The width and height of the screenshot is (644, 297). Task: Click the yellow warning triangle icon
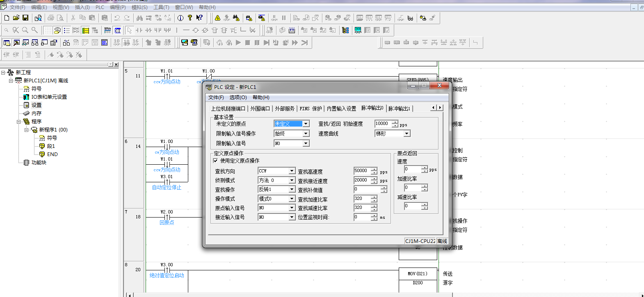[x=217, y=18]
